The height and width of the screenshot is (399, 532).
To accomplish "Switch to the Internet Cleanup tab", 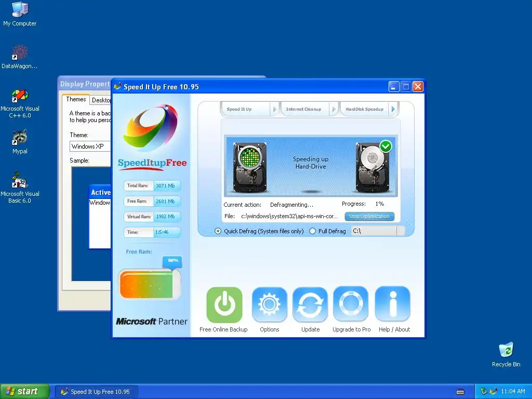I will click(303, 109).
